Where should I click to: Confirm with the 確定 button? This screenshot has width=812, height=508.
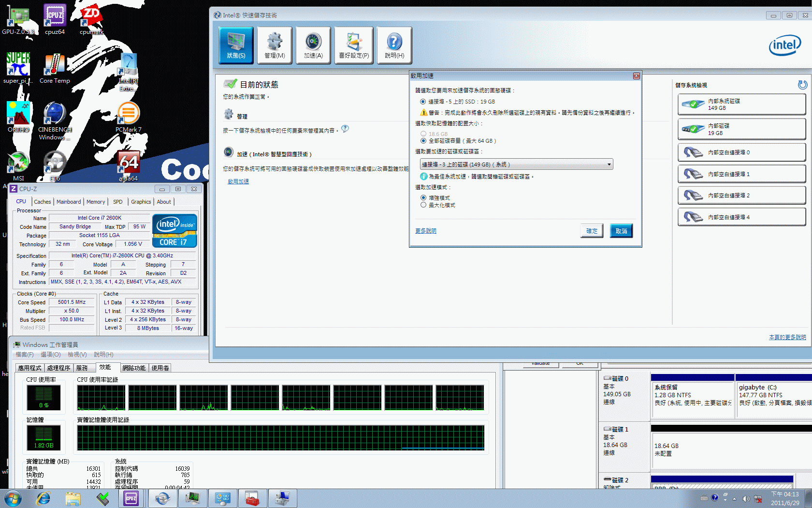[592, 231]
